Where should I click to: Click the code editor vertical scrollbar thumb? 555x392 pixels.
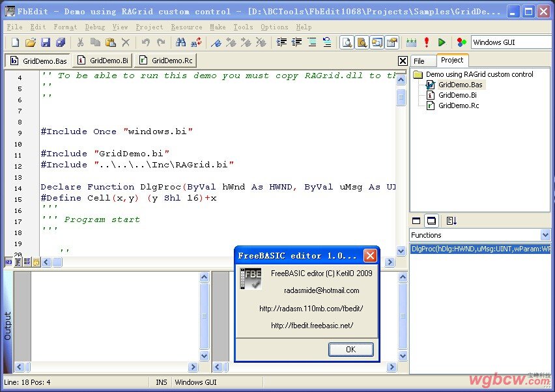click(401, 97)
